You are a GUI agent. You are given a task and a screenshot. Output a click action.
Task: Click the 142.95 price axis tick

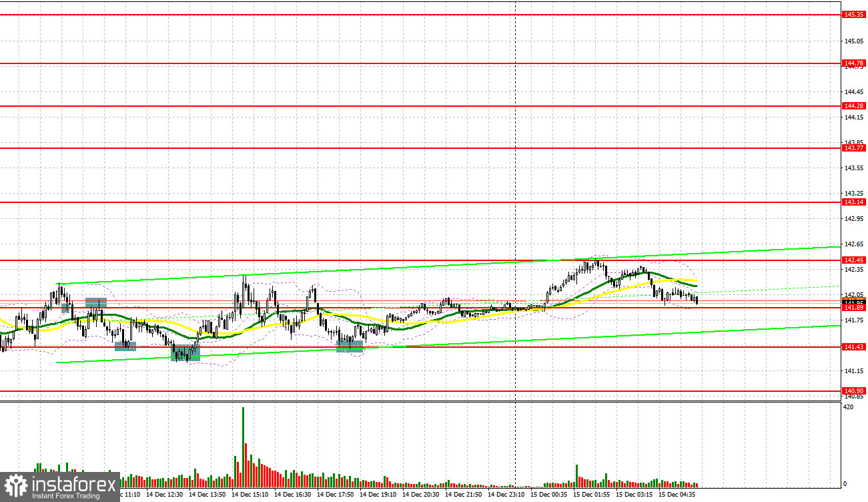tap(853, 219)
